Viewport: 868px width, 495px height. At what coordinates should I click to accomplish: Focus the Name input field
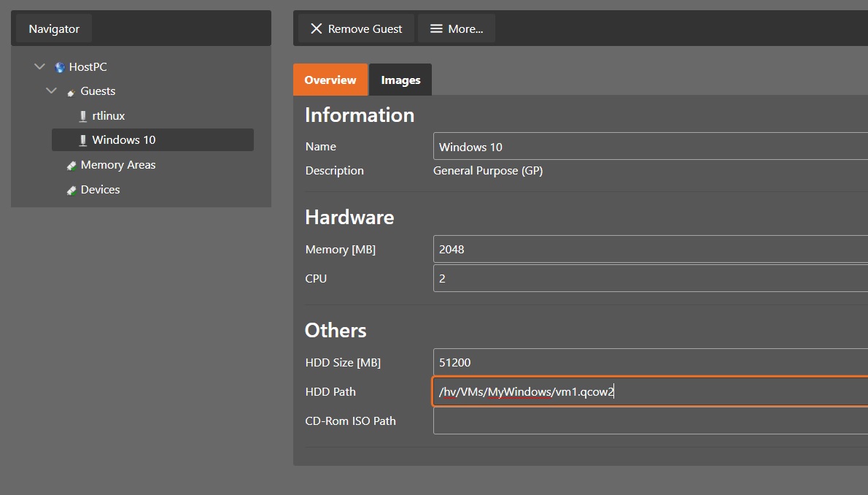tap(649, 147)
